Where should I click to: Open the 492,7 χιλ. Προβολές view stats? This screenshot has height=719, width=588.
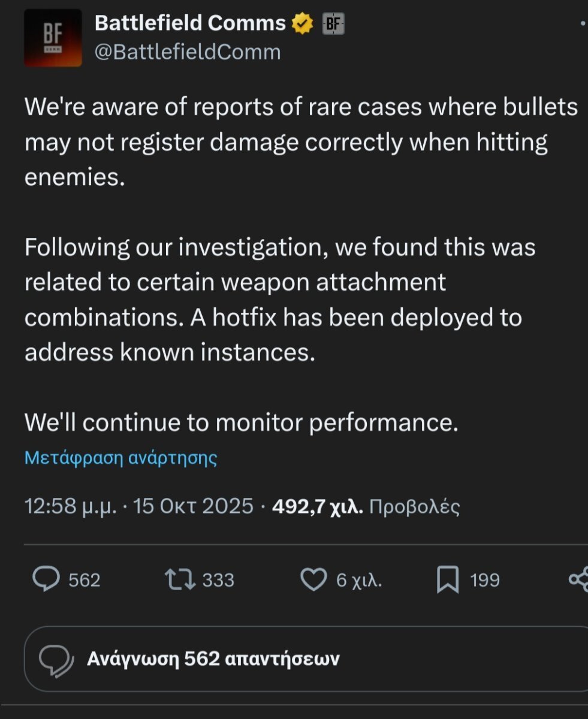point(366,507)
